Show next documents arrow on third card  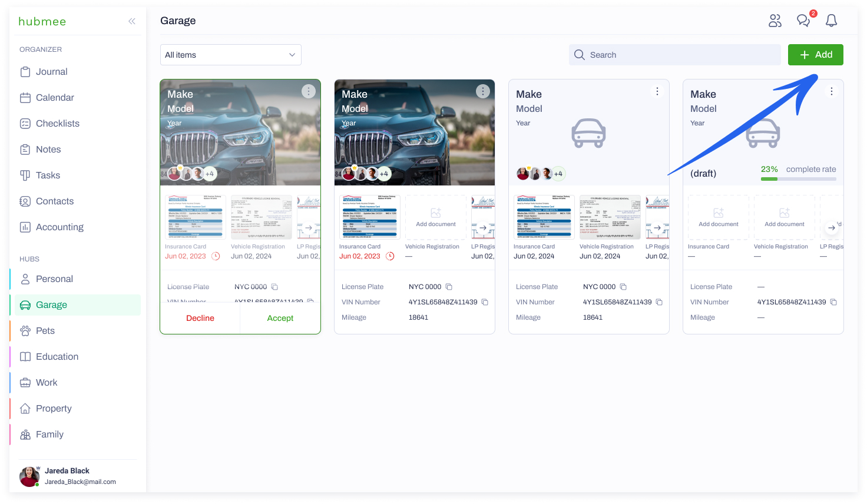(x=657, y=228)
